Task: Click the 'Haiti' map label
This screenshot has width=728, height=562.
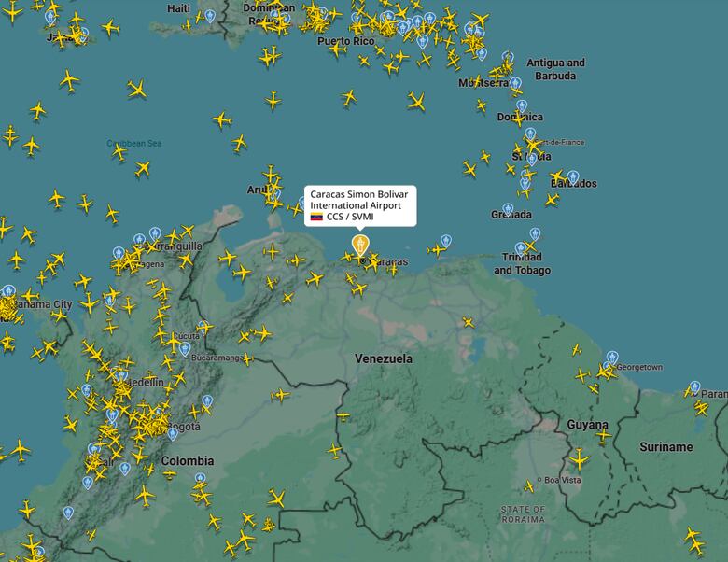Action: click(179, 8)
